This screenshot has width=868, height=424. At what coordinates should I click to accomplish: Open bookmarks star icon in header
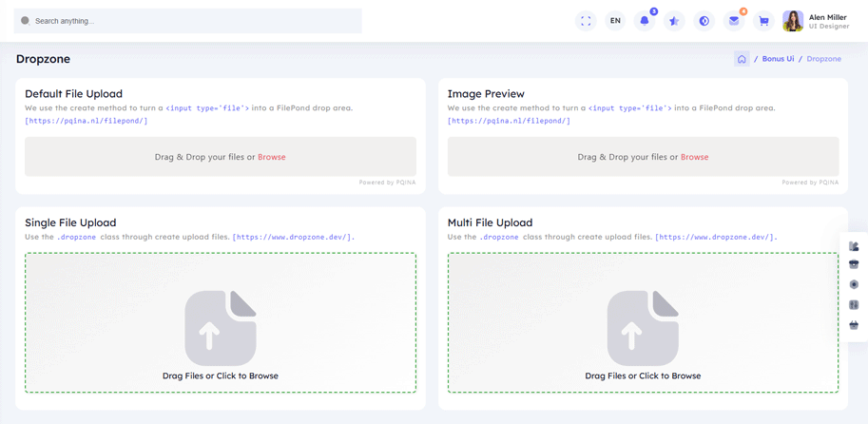click(674, 21)
